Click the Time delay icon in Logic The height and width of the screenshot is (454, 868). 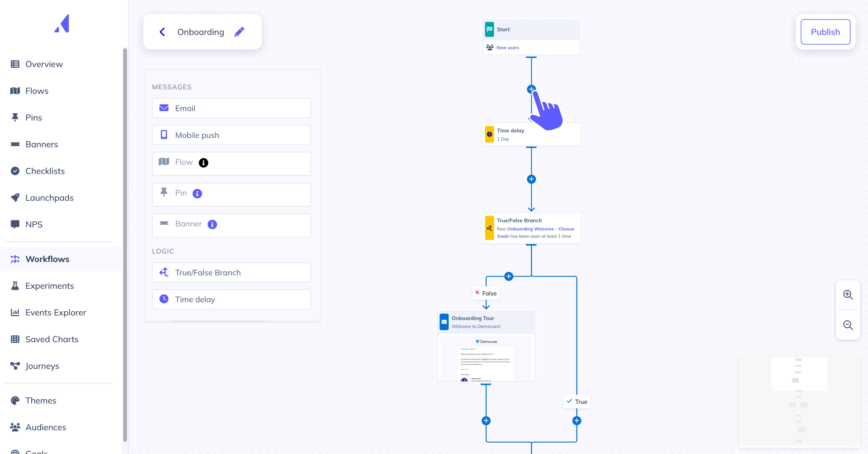tap(164, 299)
